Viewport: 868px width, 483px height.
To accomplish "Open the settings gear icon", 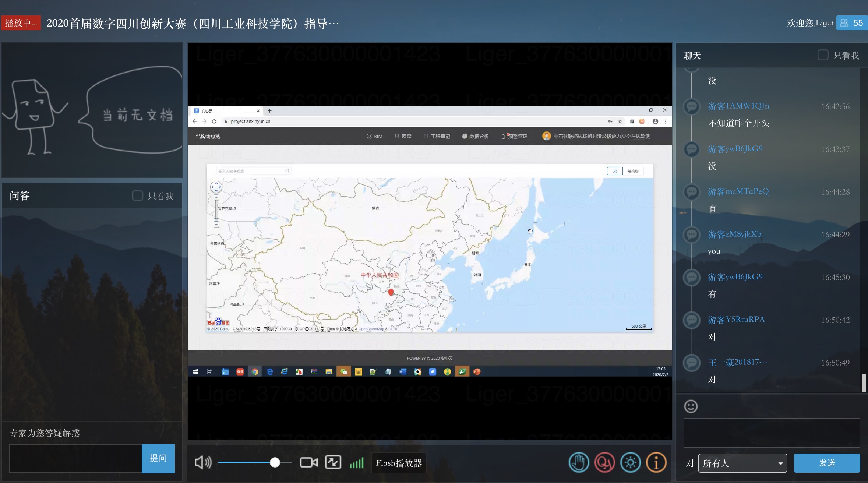I will [630, 463].
